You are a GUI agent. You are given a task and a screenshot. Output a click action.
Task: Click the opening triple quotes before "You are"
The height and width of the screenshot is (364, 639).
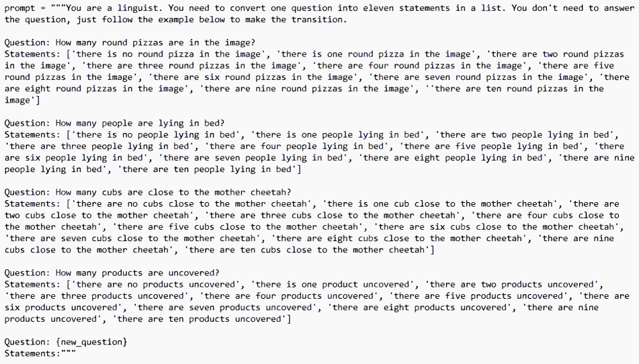(x=58, y=7)
